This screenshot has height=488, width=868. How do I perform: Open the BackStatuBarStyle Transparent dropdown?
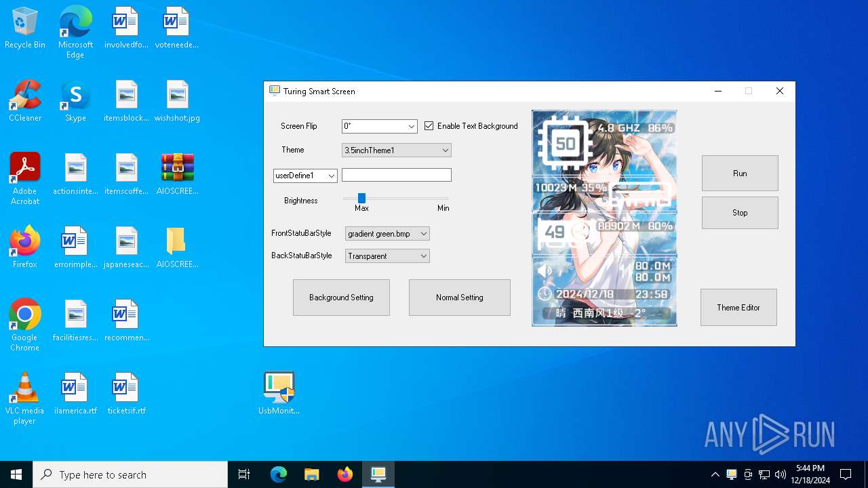[x=387, y=256]
